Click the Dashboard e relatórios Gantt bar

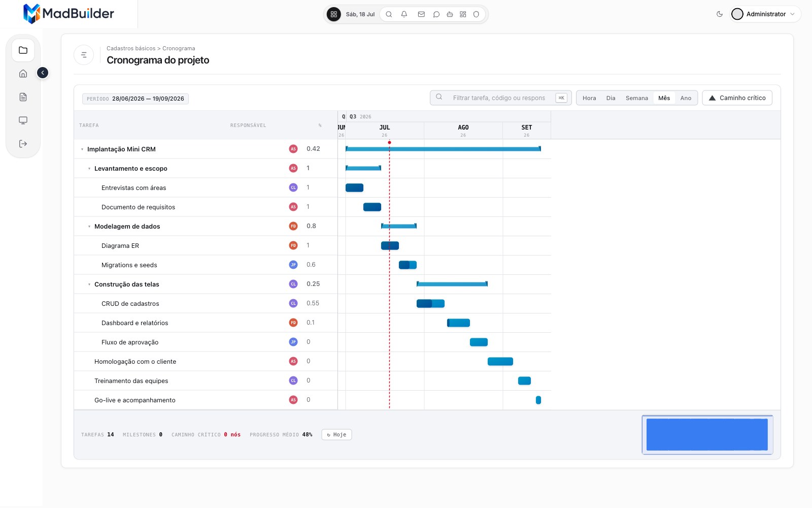458,323
